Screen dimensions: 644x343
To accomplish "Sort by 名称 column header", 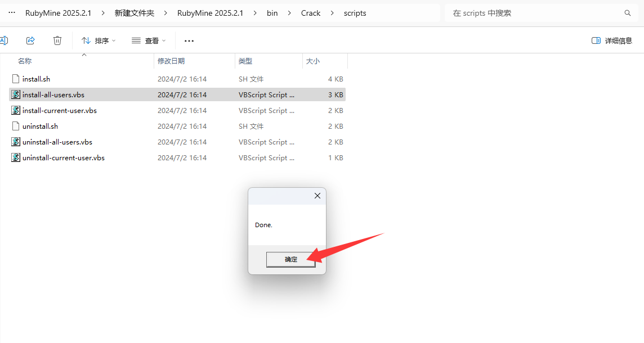I will pos(25,61).
